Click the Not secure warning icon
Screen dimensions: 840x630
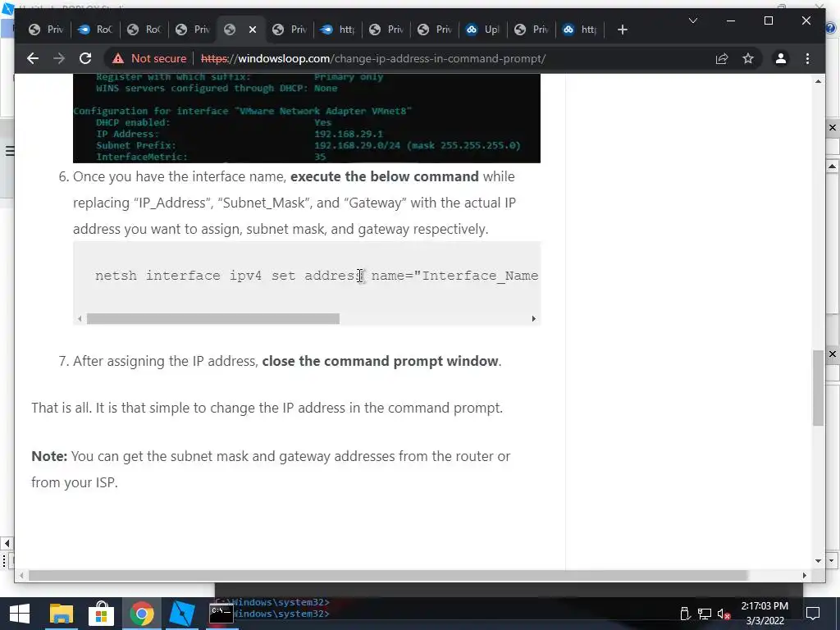tap(118, 58)
